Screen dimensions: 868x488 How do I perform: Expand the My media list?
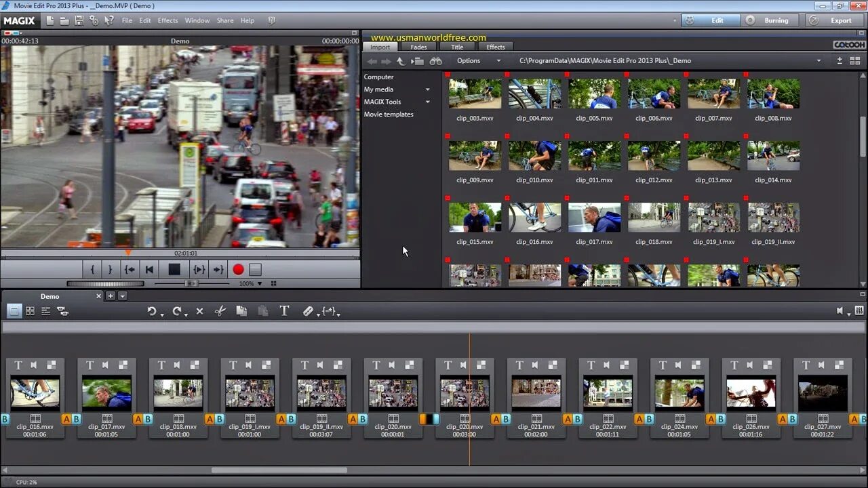[x=427, y=89]
